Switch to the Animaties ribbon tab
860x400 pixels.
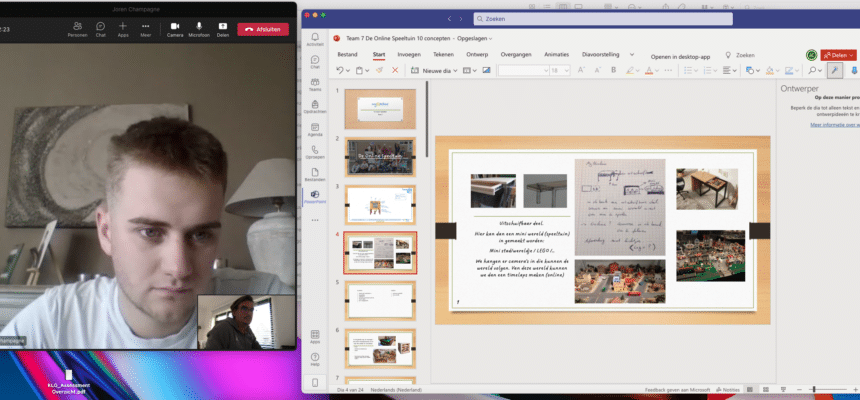[557, 54]
